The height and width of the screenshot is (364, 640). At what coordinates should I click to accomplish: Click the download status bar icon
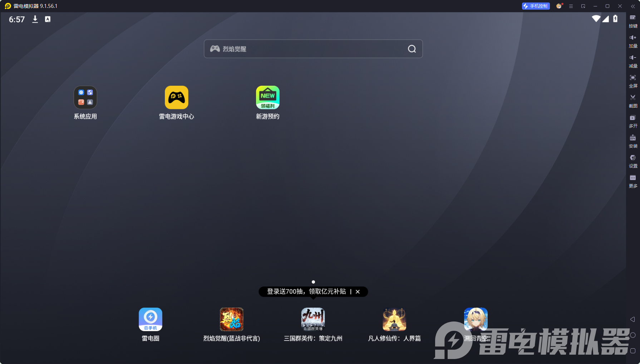coord(35,19)
